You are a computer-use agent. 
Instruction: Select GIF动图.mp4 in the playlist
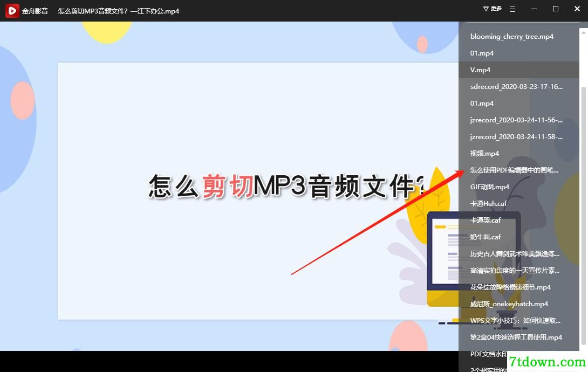tap(519, 187)
